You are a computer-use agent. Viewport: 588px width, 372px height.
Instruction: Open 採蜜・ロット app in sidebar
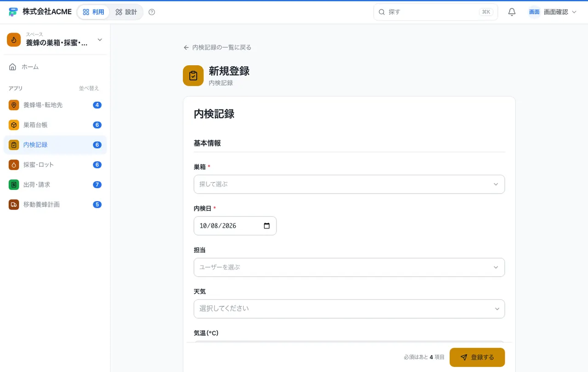coord(55,165)
